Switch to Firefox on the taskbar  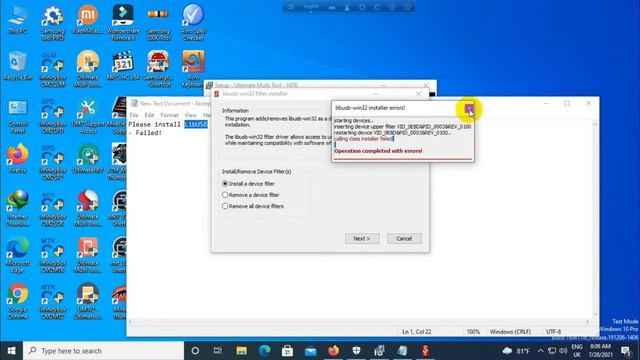[333, 351]
